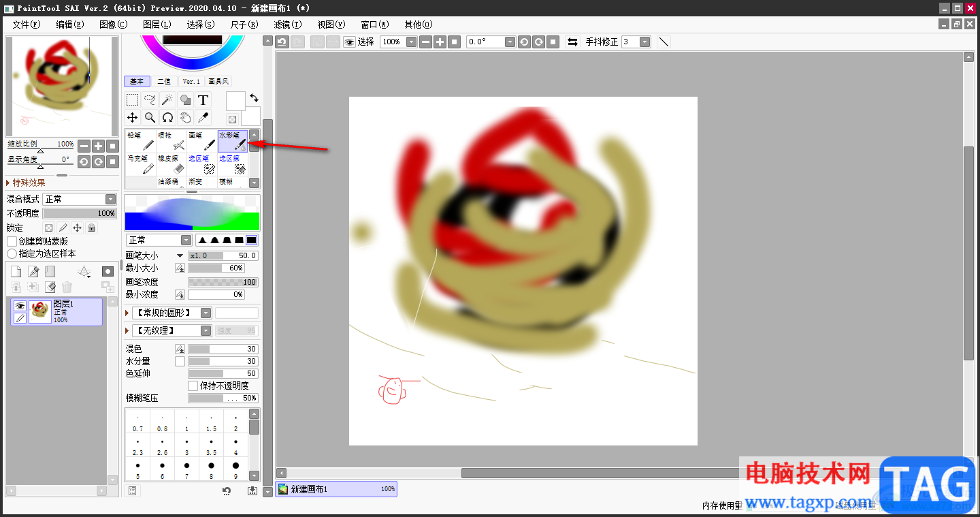Expand the 特殊效果 section
The width and height of the screenshot is (980, 517).
8,183
